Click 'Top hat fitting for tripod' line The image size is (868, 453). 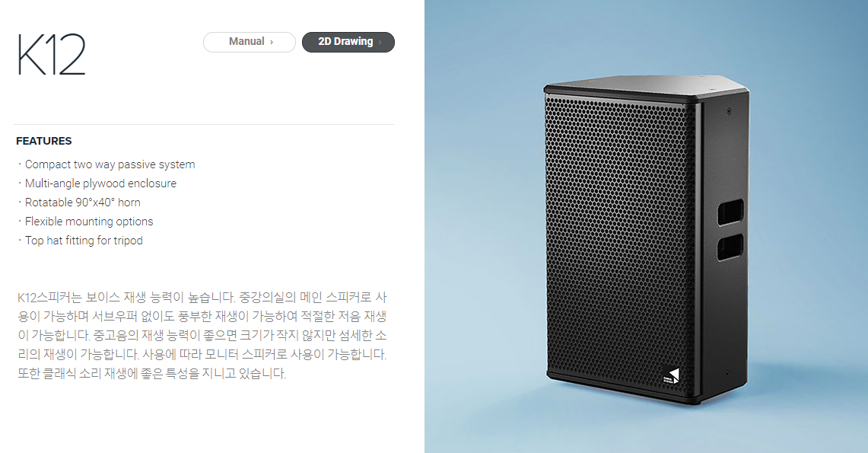84,241
